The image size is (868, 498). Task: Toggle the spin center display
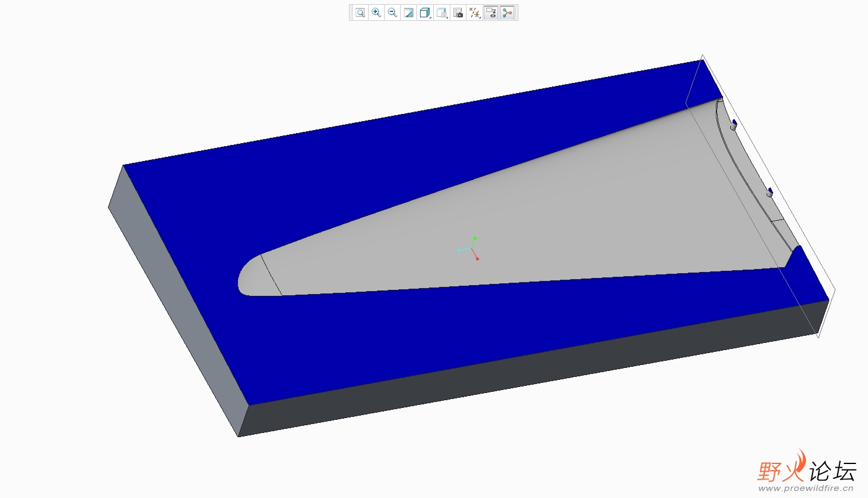pos(507,13)
